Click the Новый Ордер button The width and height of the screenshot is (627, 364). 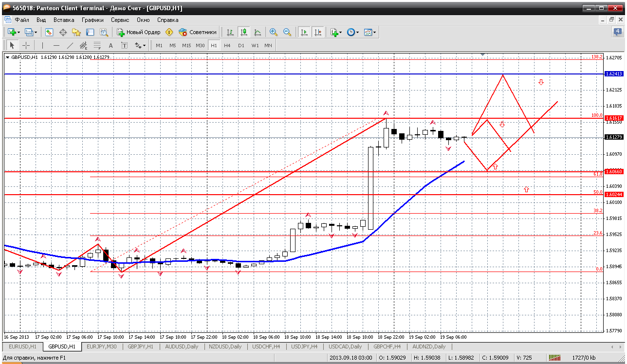(x=139, y=32)
